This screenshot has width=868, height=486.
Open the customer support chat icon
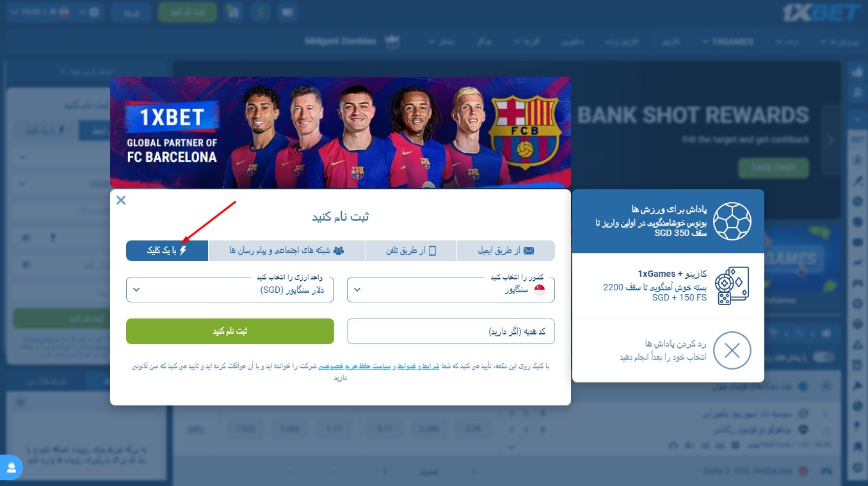pos(12,467)
